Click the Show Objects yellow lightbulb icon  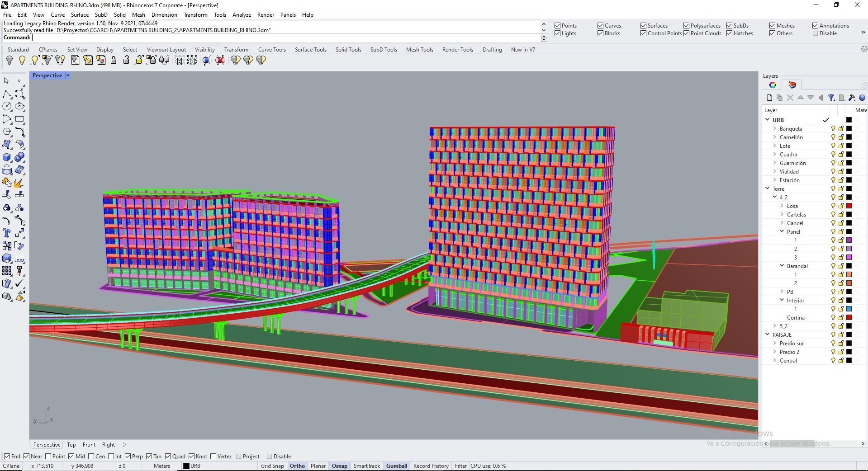pos(22,60)
